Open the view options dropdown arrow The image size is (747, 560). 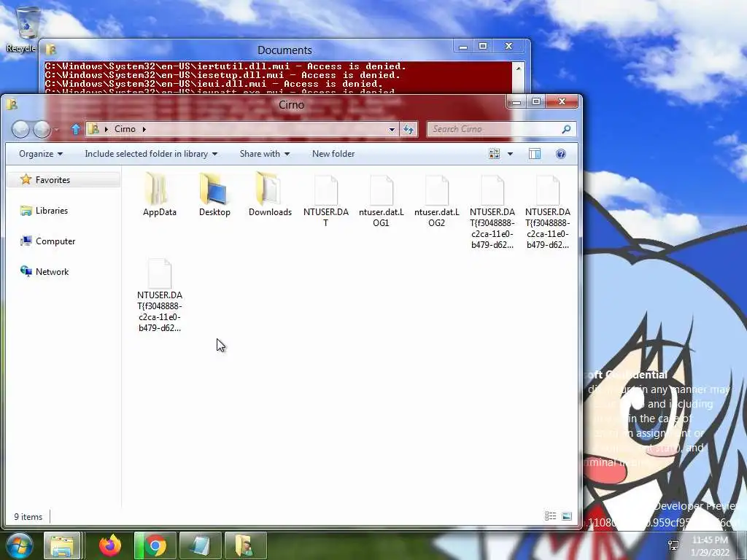click(510, 154)
